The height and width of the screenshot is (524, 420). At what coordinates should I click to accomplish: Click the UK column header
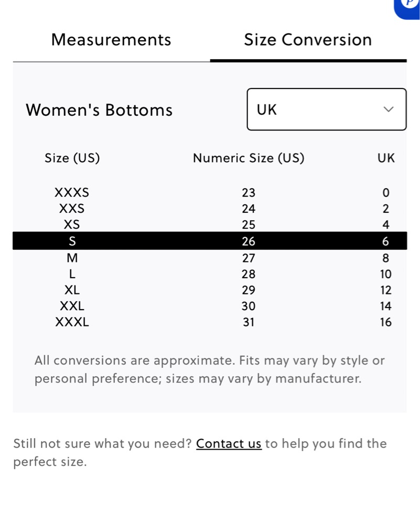pos(386,158)
